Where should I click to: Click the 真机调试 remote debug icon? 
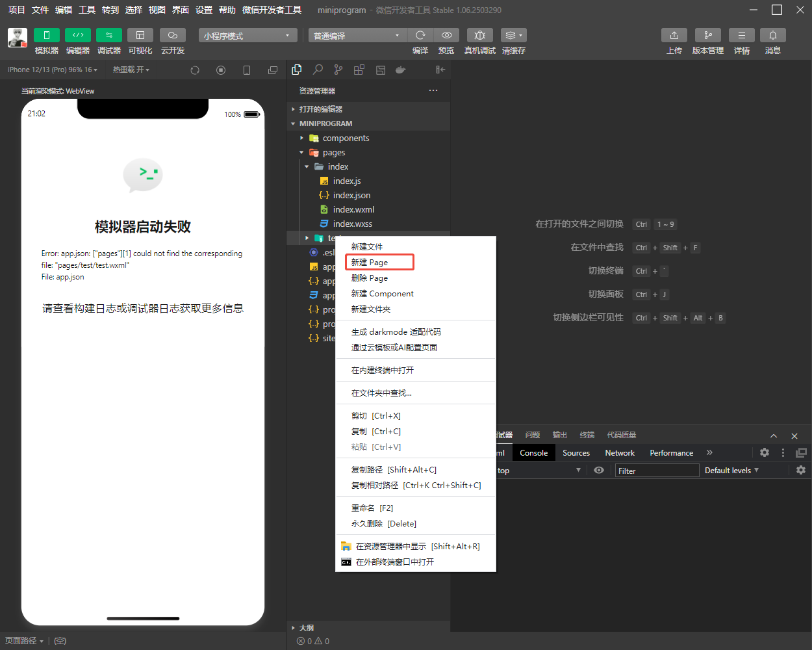480,35
